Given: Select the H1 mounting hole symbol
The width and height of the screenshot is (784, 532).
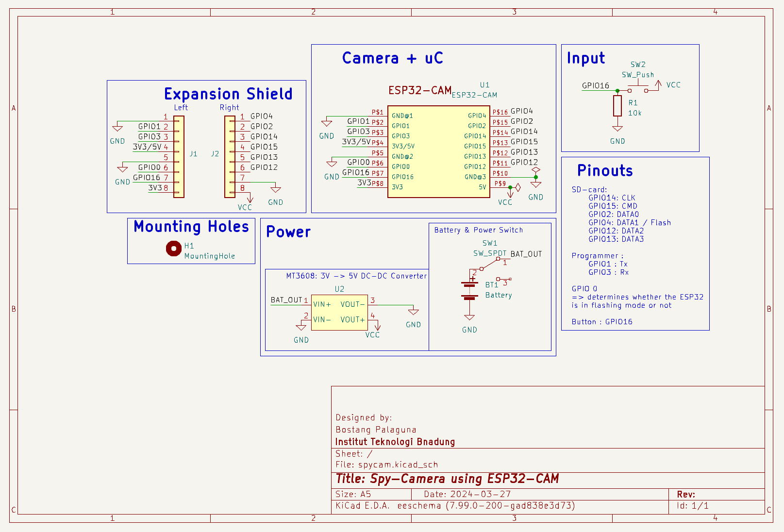Looking at the screenshot, I should [x=173, y=249].
